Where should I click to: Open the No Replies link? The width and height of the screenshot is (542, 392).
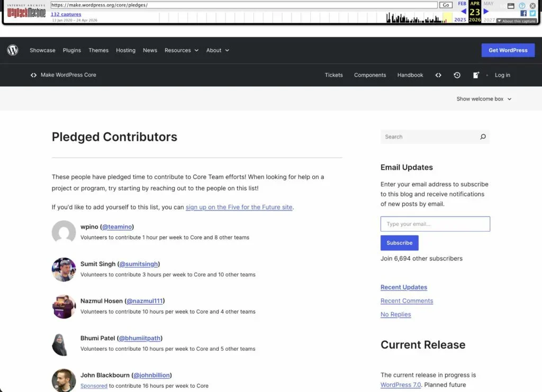point(396,314)
